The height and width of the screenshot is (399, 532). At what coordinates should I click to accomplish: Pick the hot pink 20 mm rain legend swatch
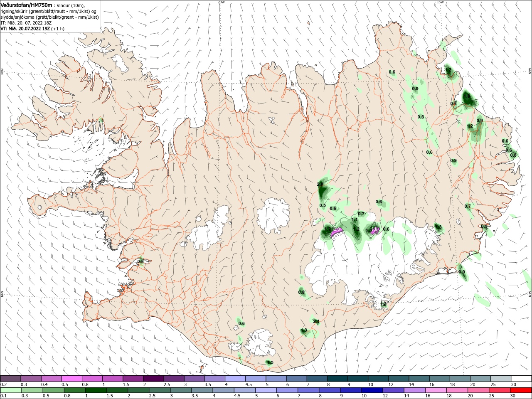[x=478, y=390]
